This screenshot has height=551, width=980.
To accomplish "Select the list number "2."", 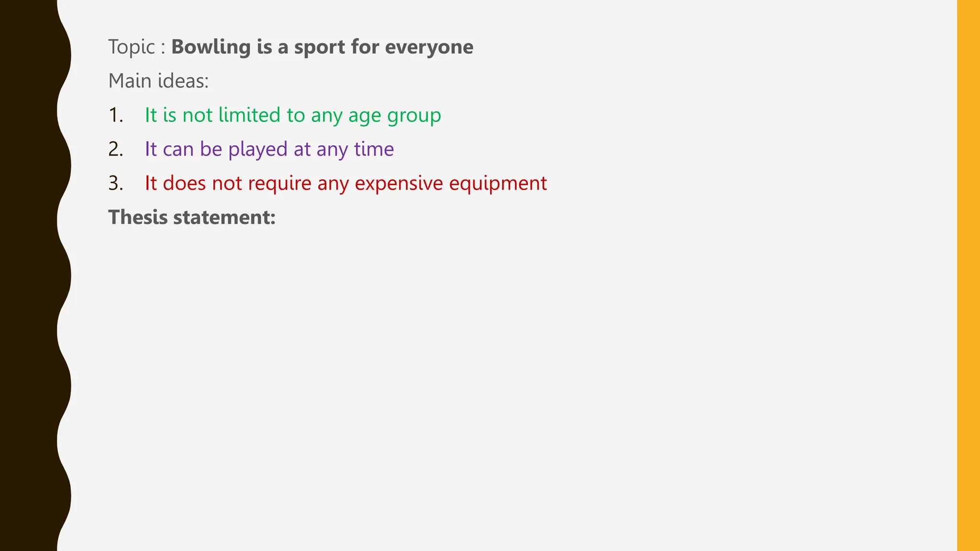I will [116, 149].
